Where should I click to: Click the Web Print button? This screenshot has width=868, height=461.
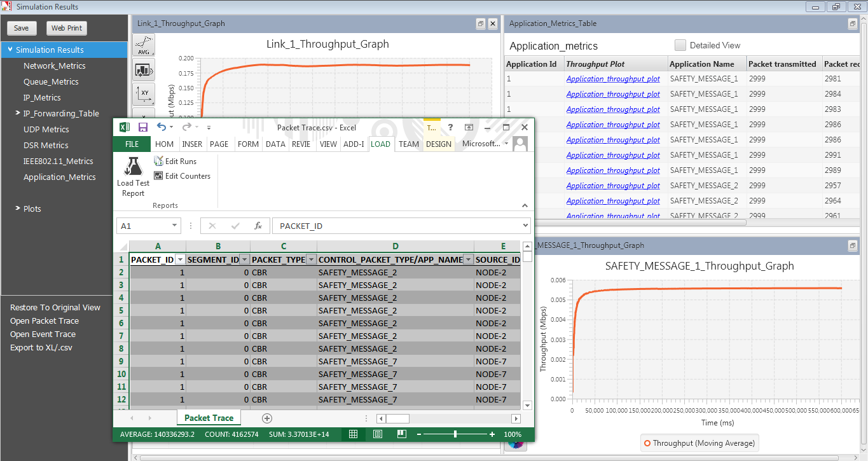tap(67, 28)
